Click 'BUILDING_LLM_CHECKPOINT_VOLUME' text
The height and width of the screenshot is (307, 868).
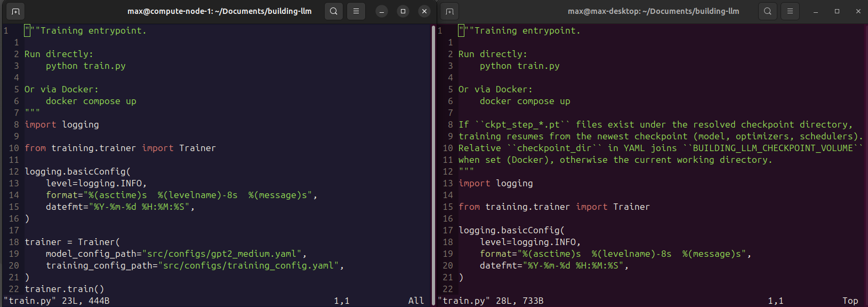(773, 148)
